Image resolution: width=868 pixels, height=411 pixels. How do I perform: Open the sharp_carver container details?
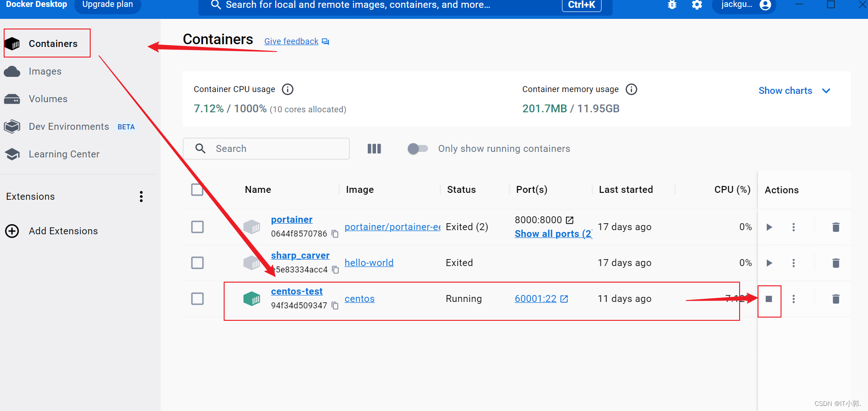coord(300,255)
